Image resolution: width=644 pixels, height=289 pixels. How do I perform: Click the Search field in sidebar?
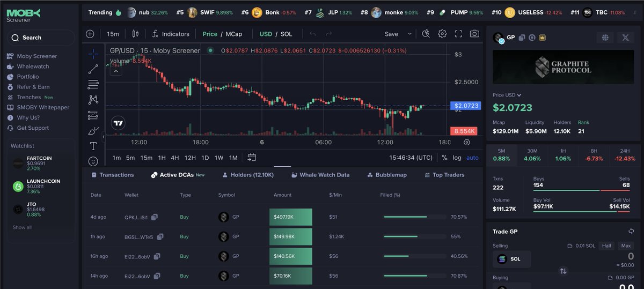(41, 38)
